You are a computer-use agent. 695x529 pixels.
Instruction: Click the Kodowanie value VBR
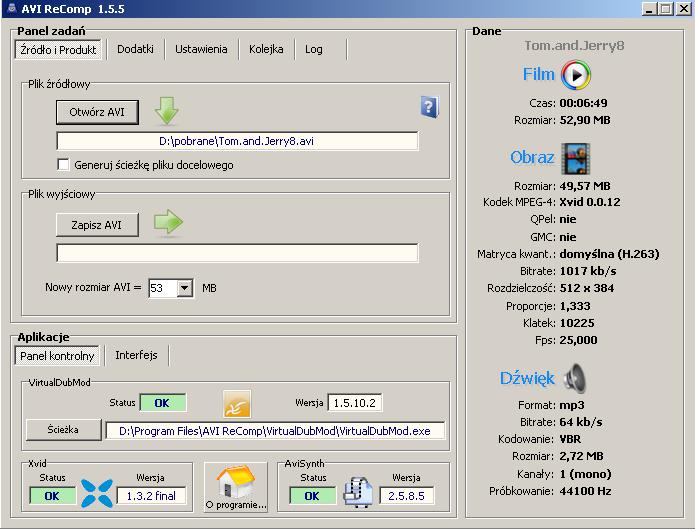[570, 439]
